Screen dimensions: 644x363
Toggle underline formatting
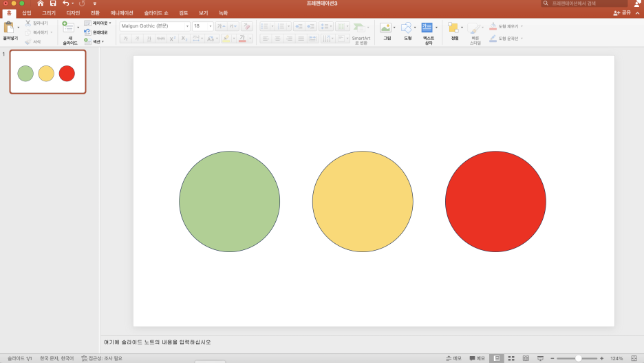coord(149,39)
